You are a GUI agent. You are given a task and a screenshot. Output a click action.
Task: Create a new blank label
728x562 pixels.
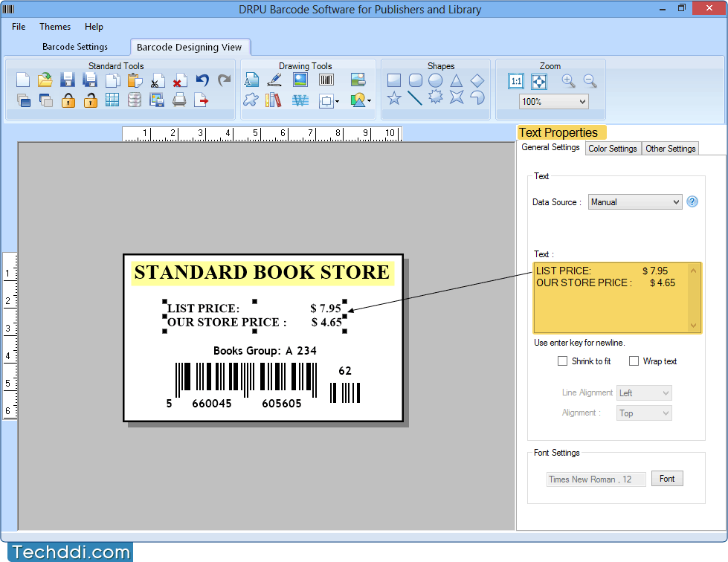[x=23, y=80]
